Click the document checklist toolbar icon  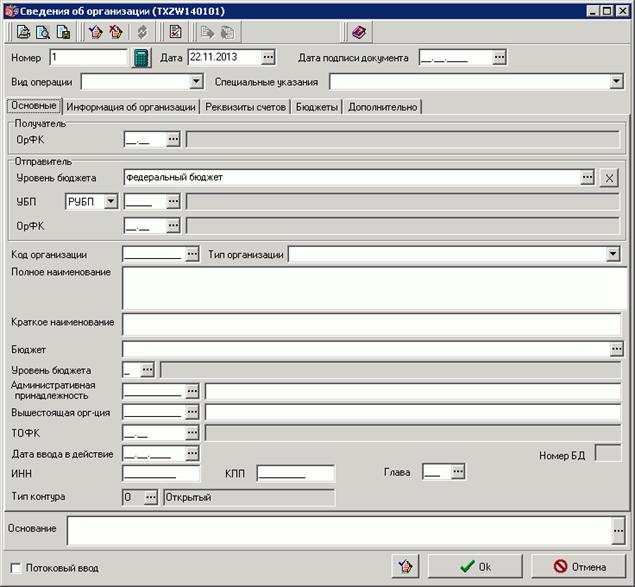175,32
